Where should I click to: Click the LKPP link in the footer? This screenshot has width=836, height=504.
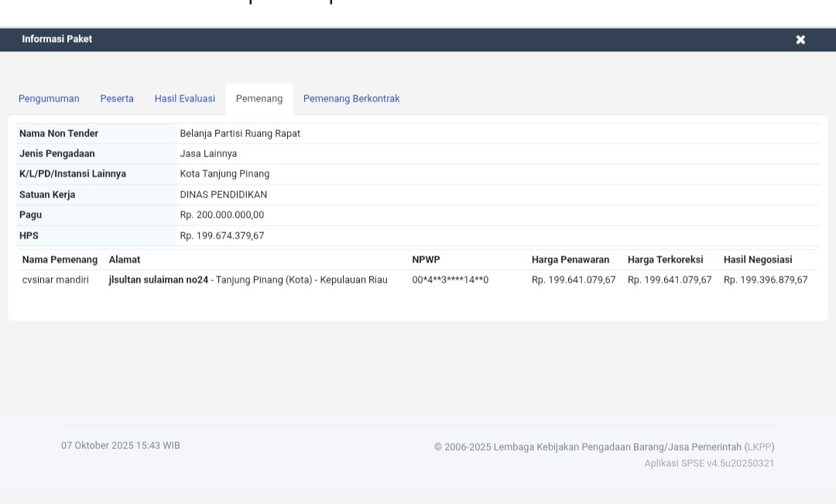tap(759, 447)
